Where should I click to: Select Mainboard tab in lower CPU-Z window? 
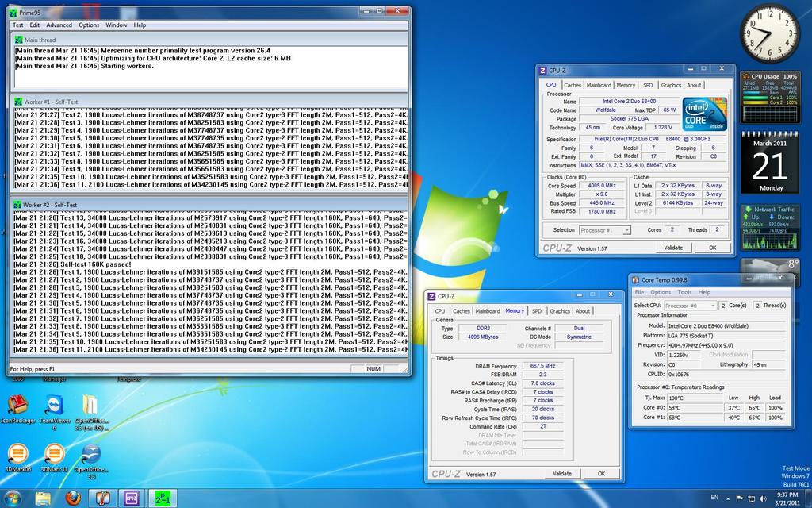(488, 311)
